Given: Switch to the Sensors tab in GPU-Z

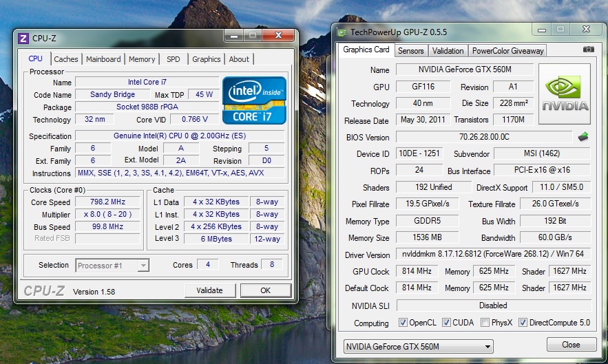Looking at the screenshot, I should 410,51.
